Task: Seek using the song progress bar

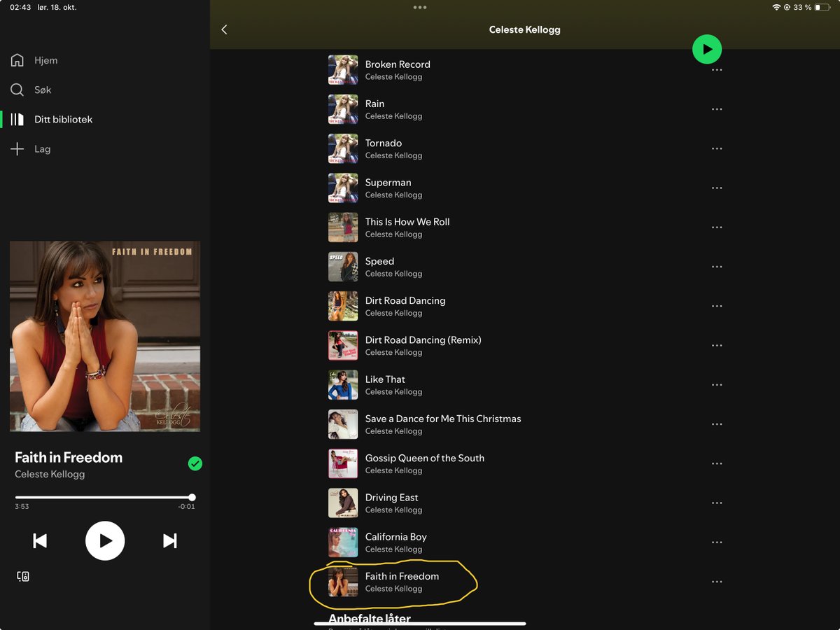Action: pyautogui.click(x=105, y=497)
